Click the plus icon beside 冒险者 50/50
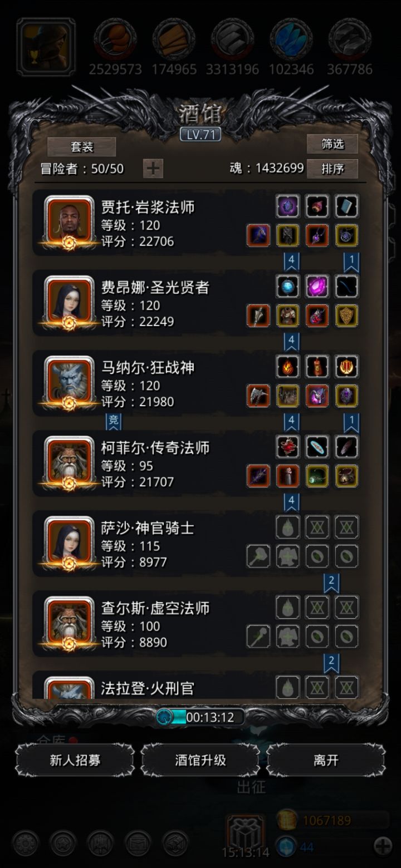This screenshot has height=868, width=401. point(153,168)
